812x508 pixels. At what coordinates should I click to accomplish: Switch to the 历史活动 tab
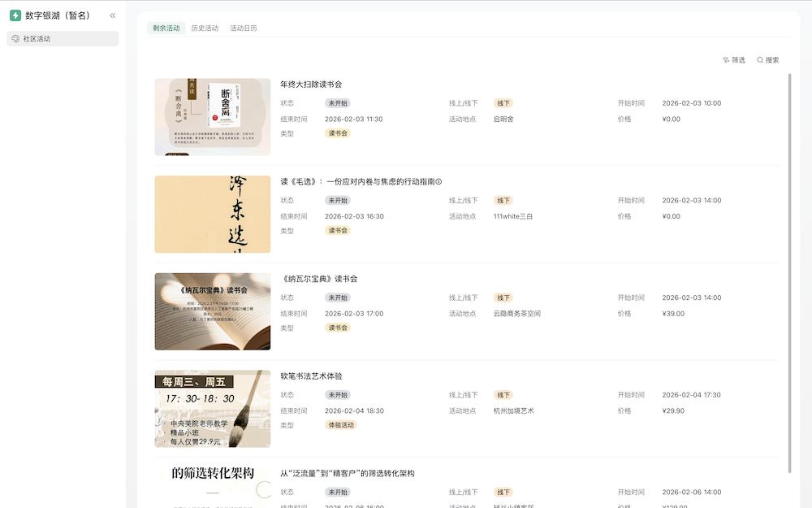tap(205, 28)
